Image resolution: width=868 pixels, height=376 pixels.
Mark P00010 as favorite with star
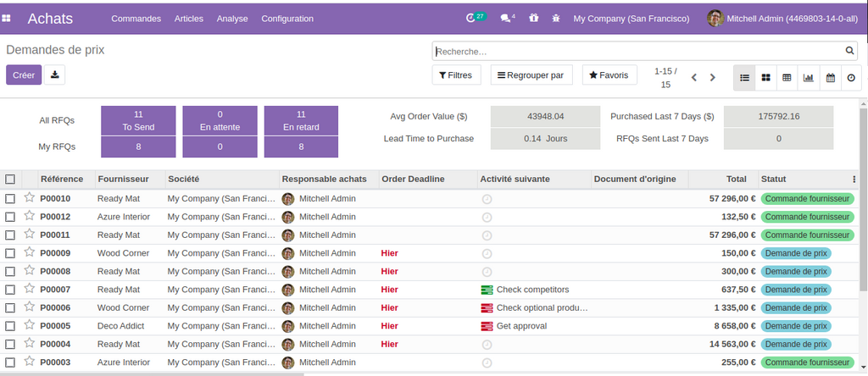(30, 198)
